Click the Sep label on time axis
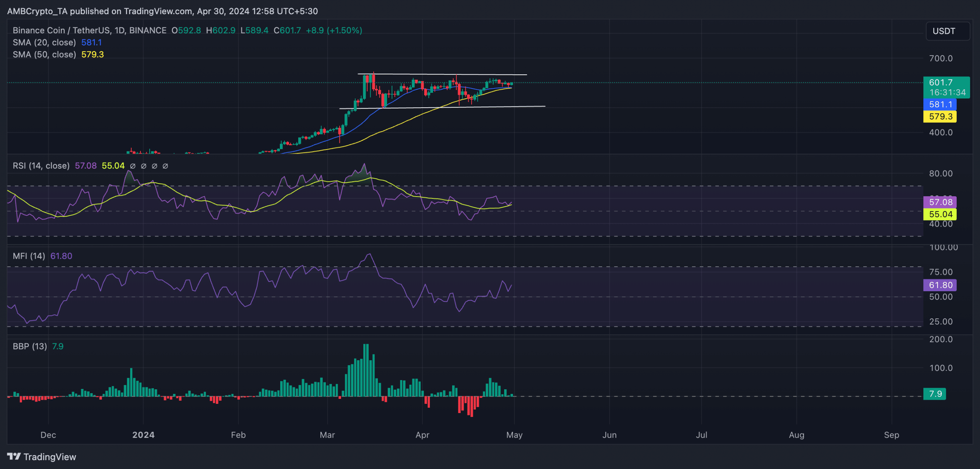 coord(892,435)
